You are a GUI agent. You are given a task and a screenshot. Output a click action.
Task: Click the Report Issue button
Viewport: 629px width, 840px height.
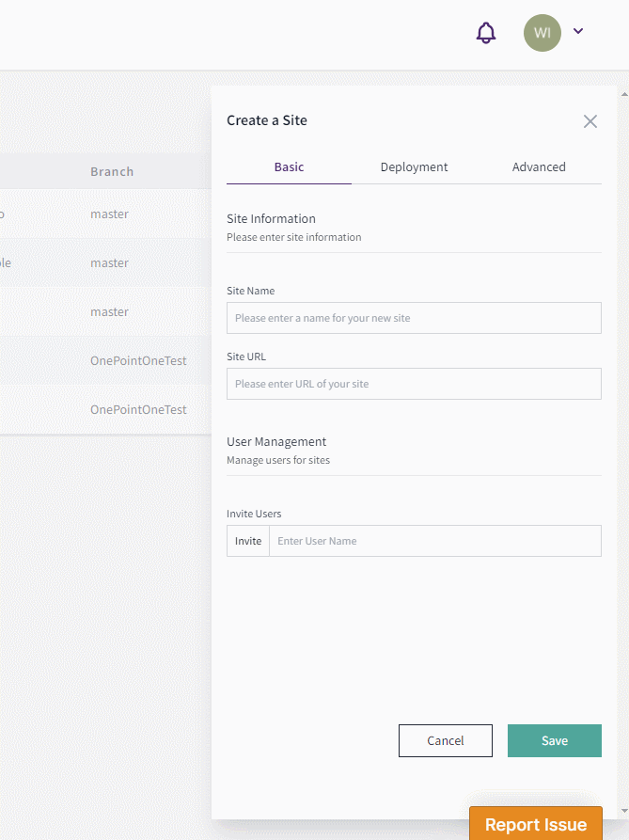536,824
